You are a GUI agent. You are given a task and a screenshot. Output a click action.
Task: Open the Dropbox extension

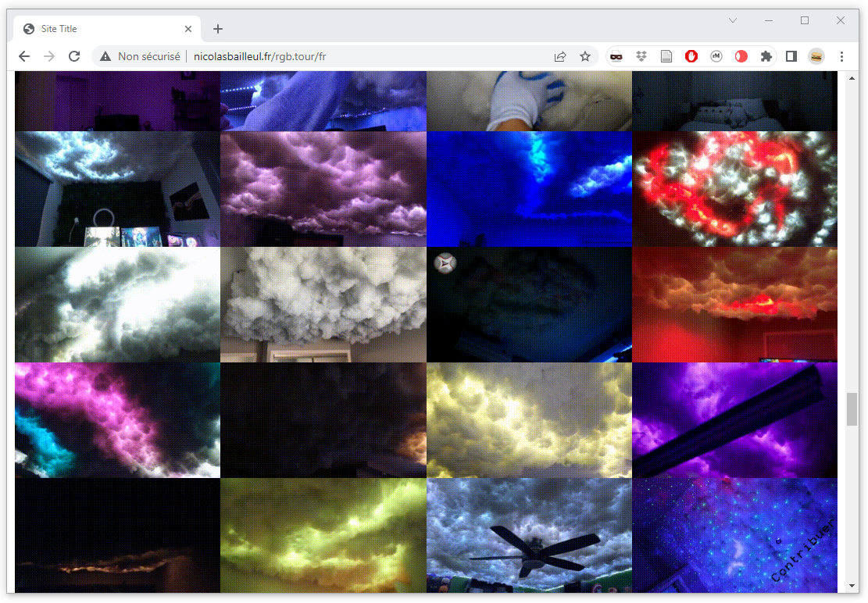point(641,56)
